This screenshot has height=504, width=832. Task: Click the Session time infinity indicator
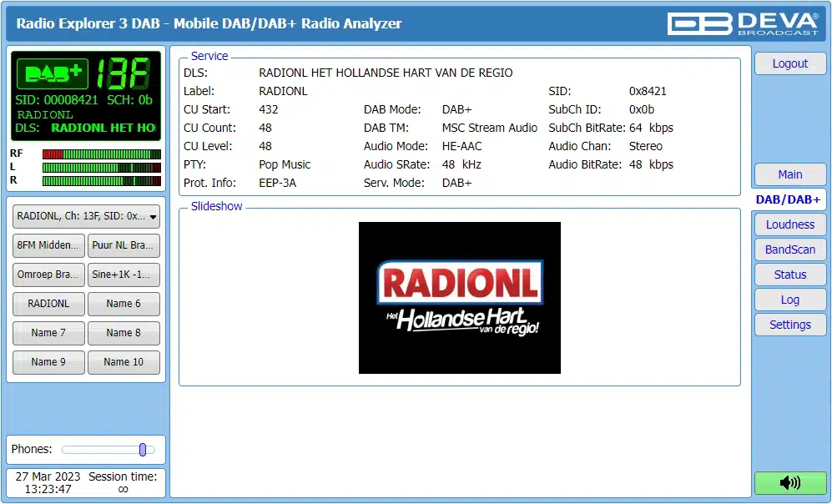coord(124,489)
